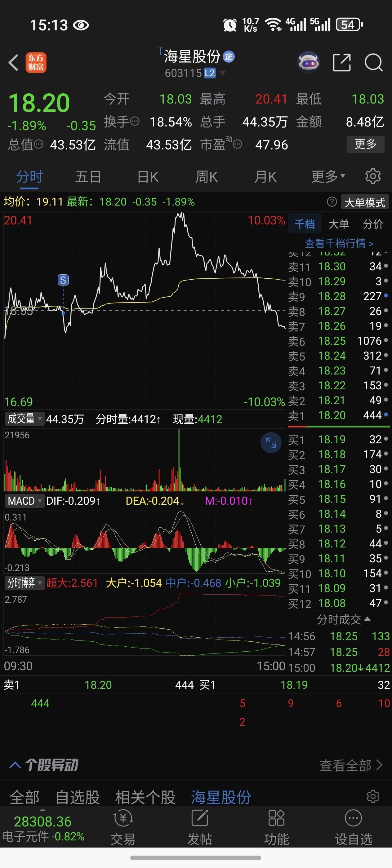Tap the battery 54 indicator
Viewport: 392px width, 868px height.
point(349,24)
